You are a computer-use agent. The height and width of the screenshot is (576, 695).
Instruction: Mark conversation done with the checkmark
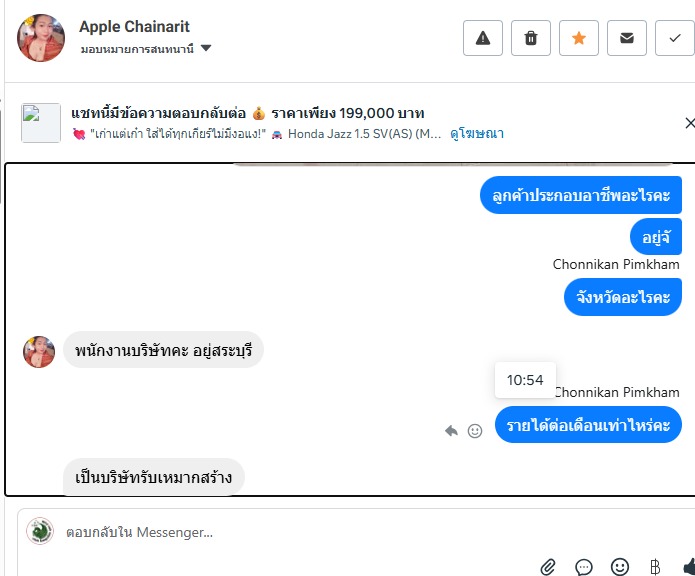point(674,38)
